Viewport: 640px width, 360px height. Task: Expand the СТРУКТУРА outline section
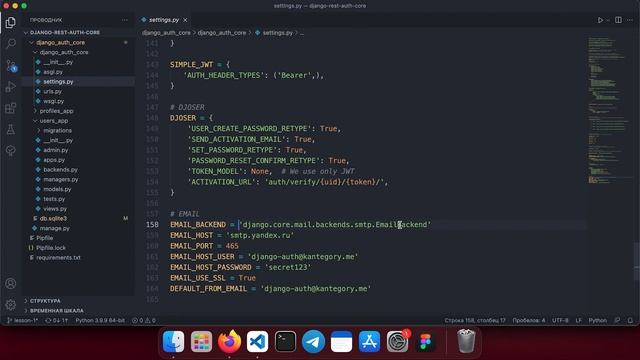[45, 301]
